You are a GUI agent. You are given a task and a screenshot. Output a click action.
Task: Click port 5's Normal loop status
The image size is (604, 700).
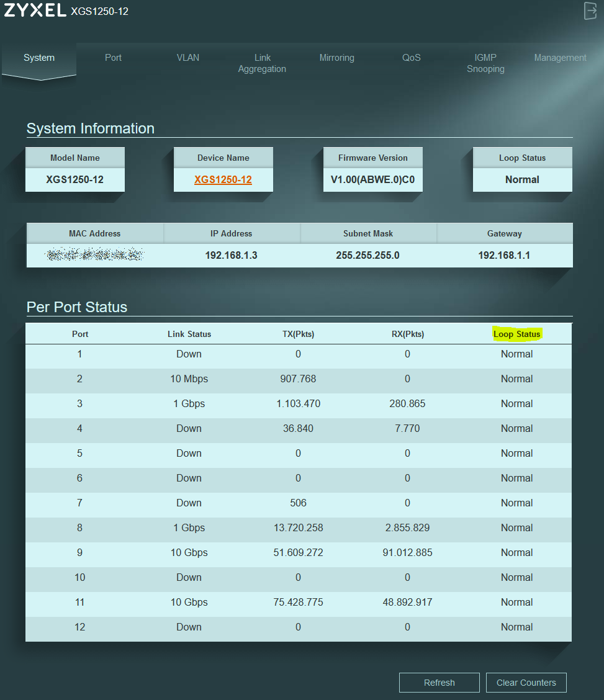(x=517, y=454)
